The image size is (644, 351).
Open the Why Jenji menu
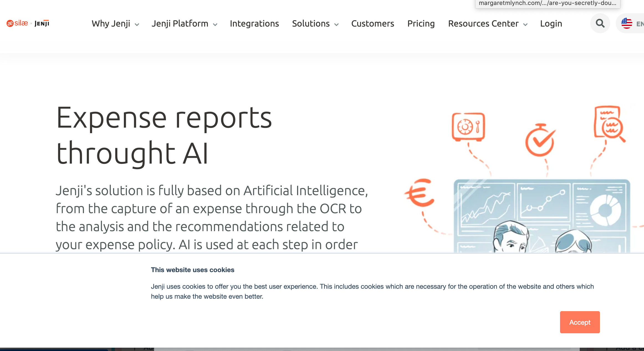coord(111,24)
